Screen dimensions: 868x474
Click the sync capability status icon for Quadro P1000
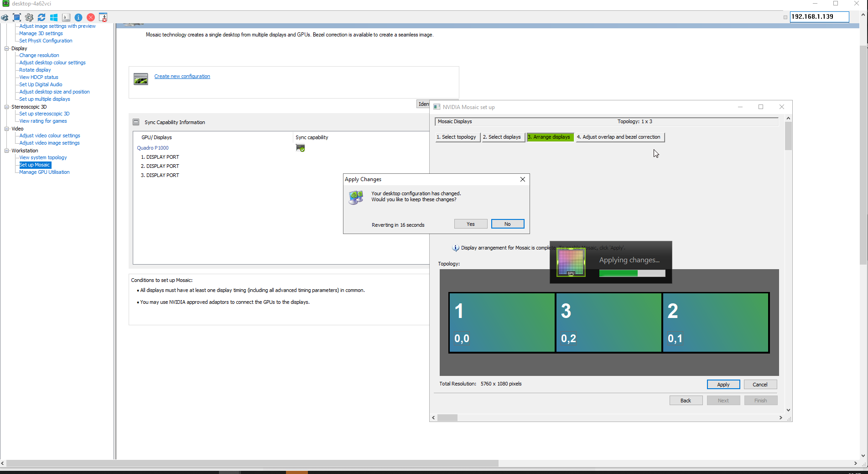click(300, 148)
